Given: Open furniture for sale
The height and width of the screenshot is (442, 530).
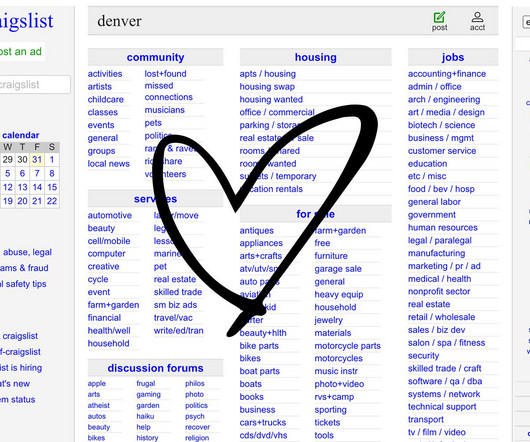Looking at the screenshot, I should coord(331,256).
